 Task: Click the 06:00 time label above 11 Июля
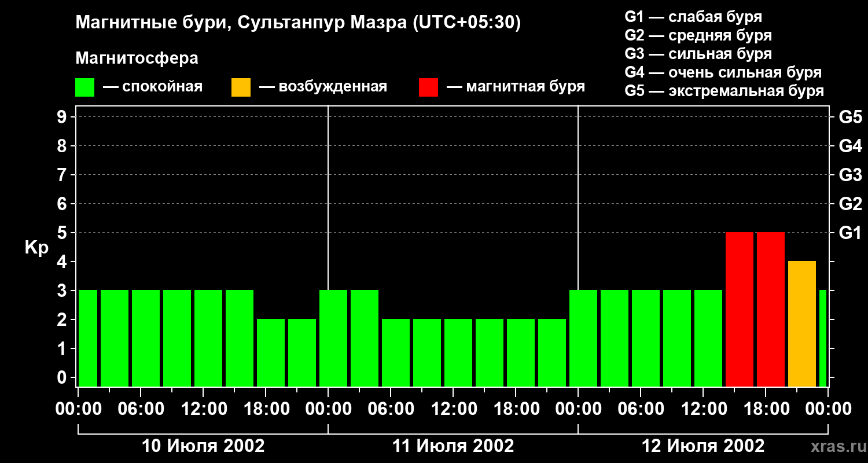pyautogui.click(x=391, y=409)
